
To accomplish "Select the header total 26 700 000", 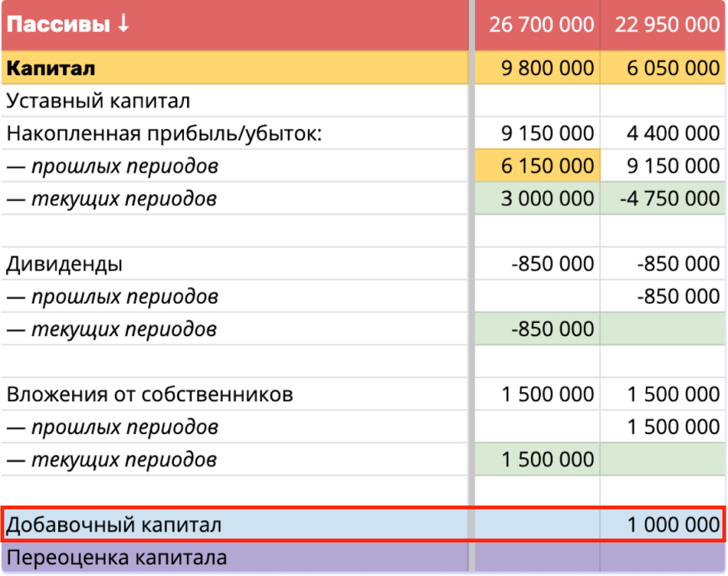I will click(542, 25).
